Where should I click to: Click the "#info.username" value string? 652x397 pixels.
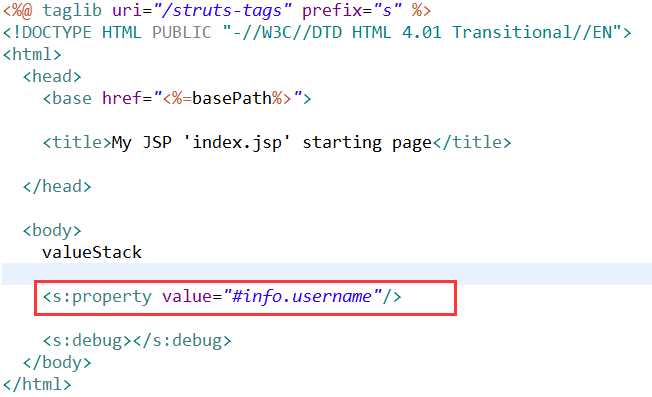(x=302, y=297)
